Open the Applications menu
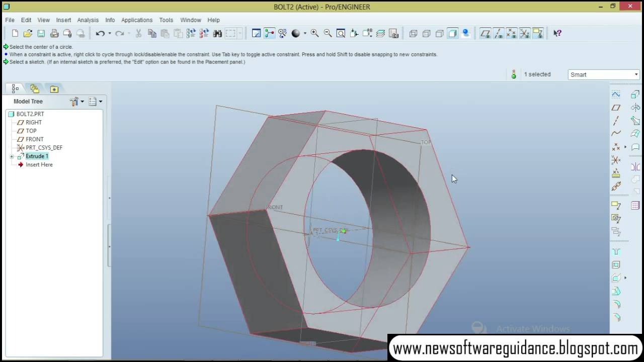The width and height of the screenshot is (644, 362). [x=137, y=20]
